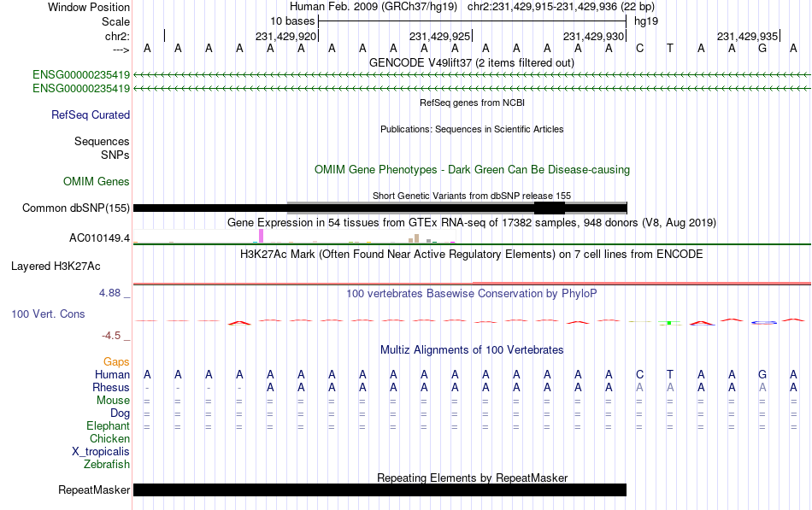Select the Chicken alignment row label
812x510 pixels.
(109, 438)
